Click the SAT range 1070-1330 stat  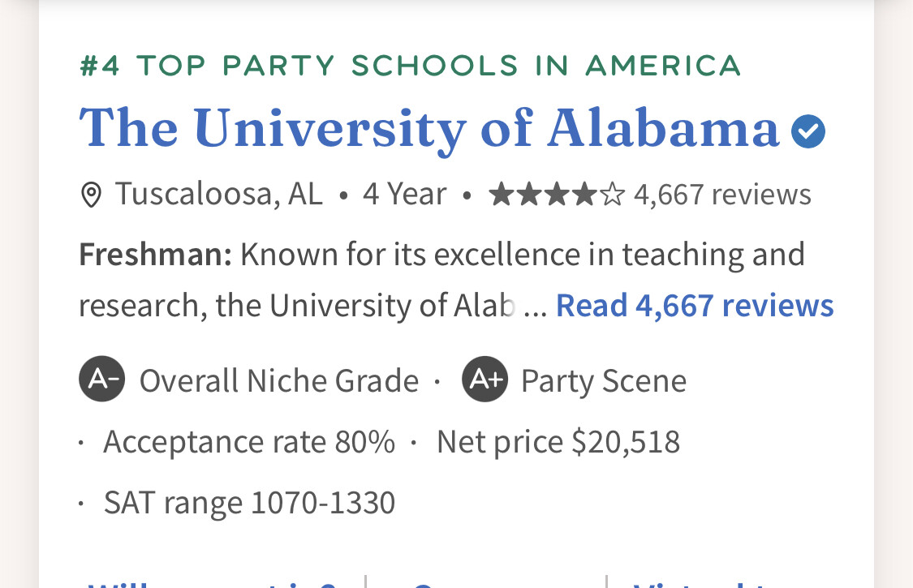click(x=249, y=502)
